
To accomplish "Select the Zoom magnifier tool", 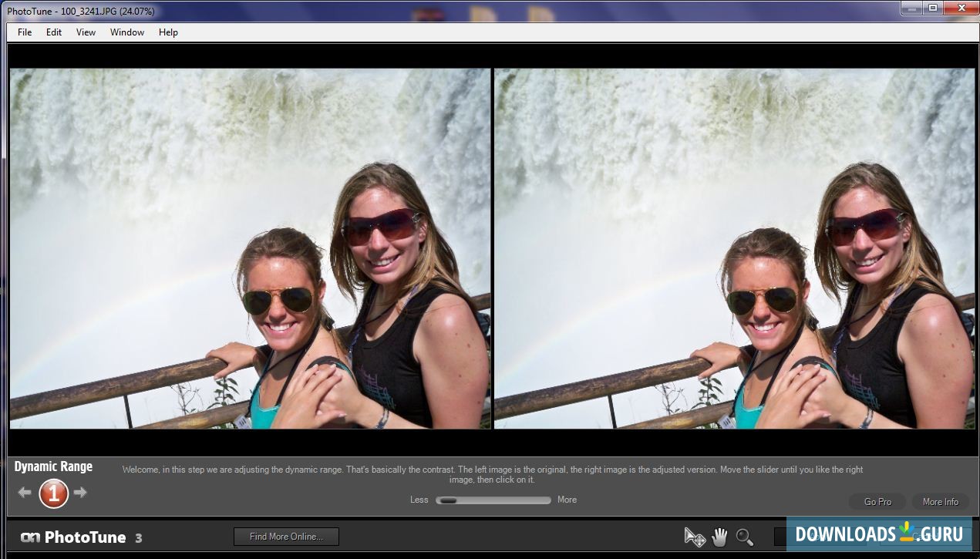I will point(744,537).
